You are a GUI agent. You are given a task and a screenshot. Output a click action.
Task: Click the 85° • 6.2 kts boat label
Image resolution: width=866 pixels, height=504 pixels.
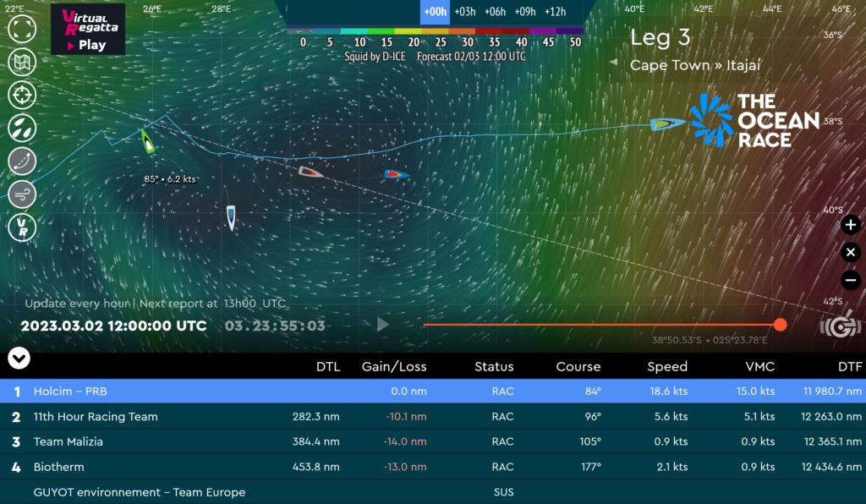(x=170, y=179)
